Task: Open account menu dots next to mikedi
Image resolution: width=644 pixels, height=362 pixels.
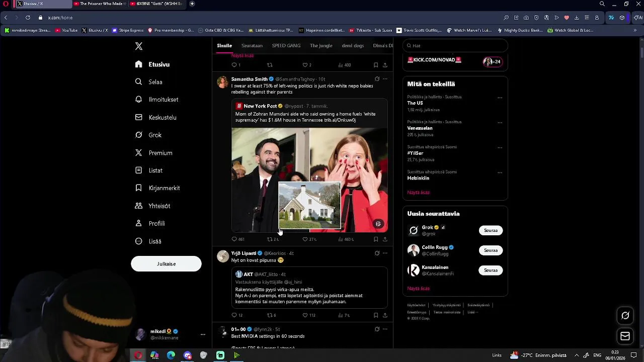Action: coord(203,334)
